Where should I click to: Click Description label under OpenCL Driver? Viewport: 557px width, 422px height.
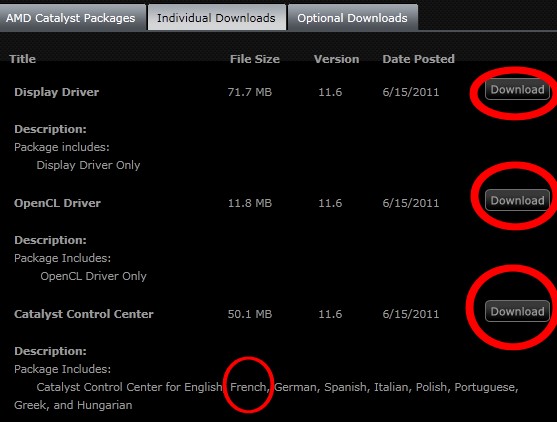(x=50, y=240)
